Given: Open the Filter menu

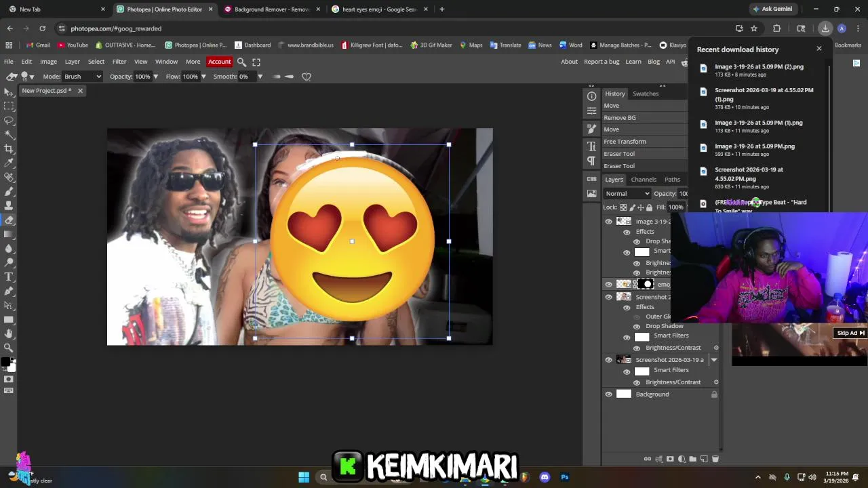Looking at the screenshot, I should [x=119, y=62].
